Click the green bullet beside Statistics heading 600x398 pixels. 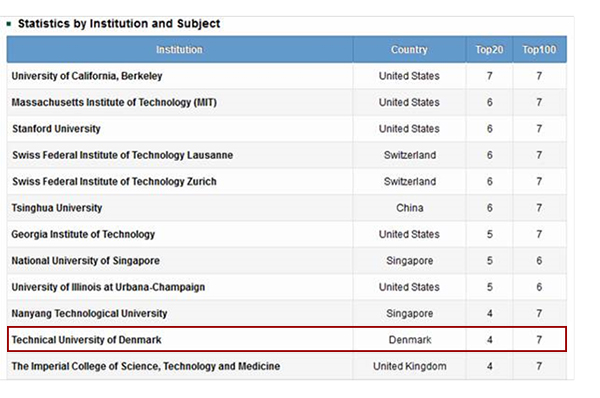pyautogui.click(x=9, y=24)
